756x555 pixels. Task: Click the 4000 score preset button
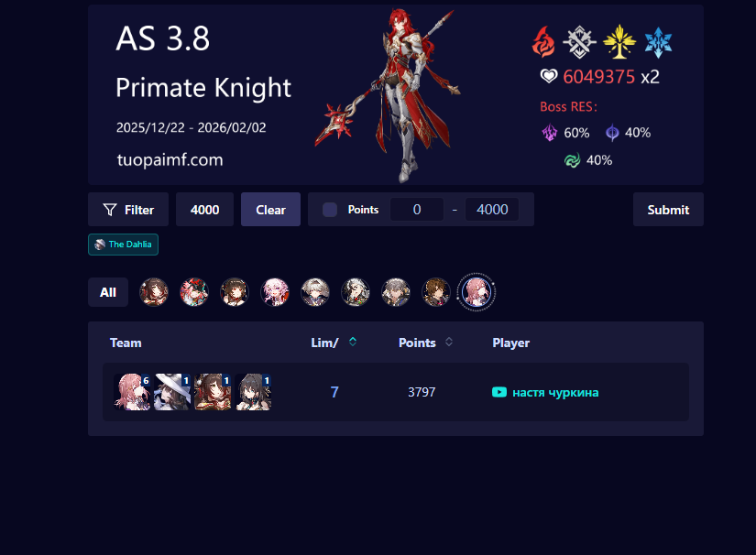205,210
